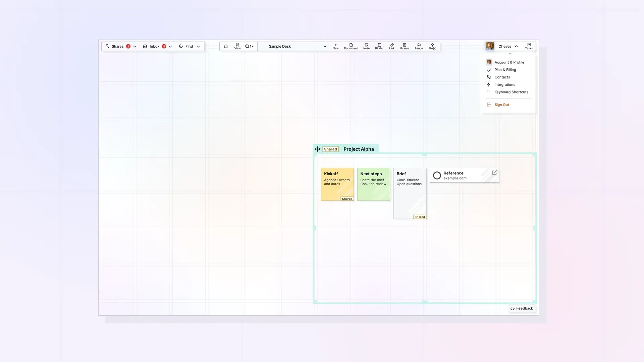
Task: Expand the Find dropdown
Action: point(198,47)
